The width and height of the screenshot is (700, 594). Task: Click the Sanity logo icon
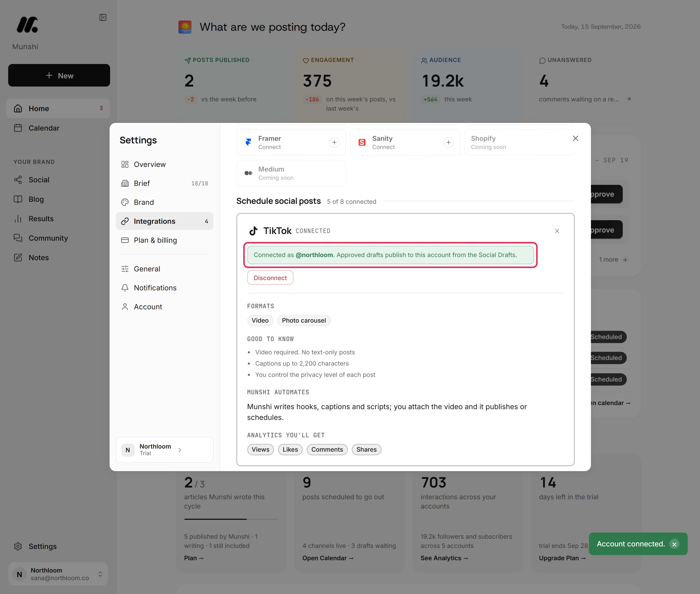(x=362, y=142)
